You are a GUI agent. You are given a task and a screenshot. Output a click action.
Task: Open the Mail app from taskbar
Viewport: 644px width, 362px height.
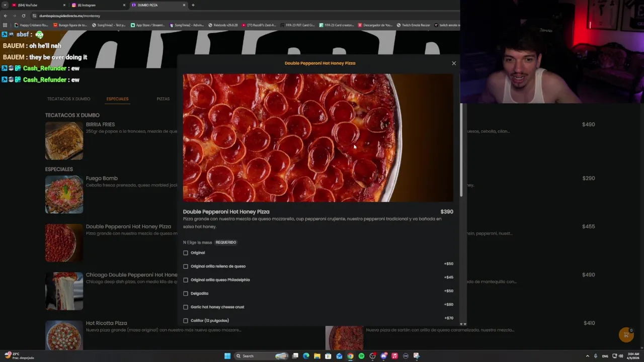(339, 356)
